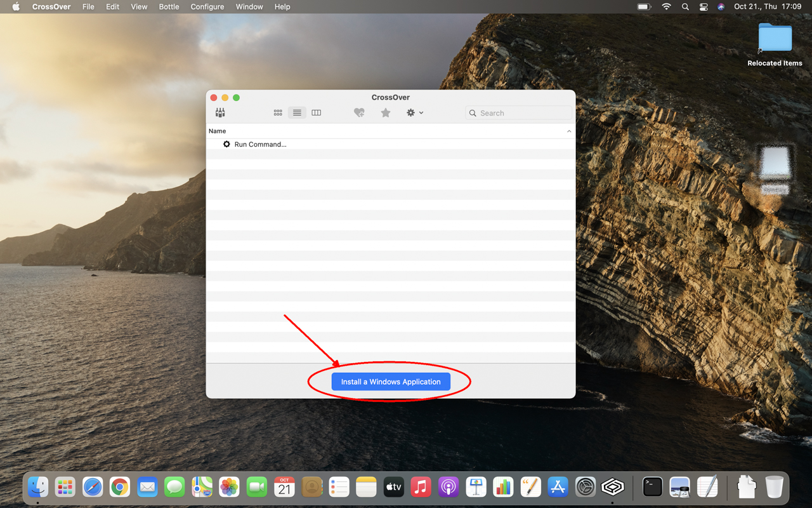Click the CrossOver icon in the Dock
Screen dimensions: 812x508
tap(612, 487)
